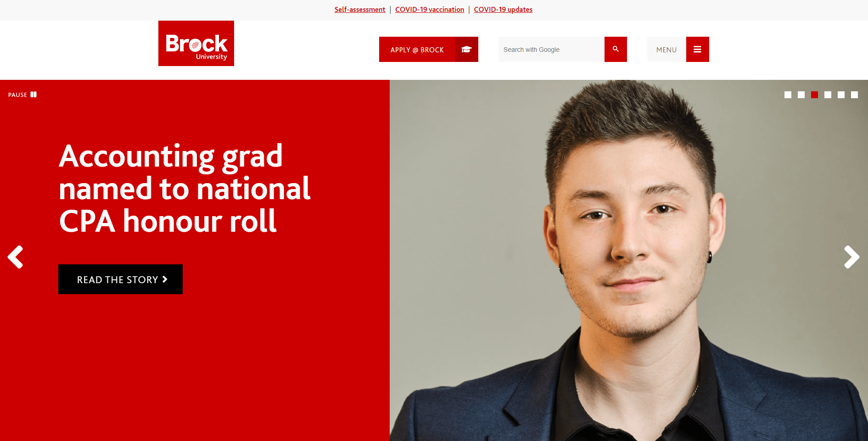Open the COVID-19 vaccination link
This screenshot has height=441, width=868.
pyautogui.click(x=430, y=9)
